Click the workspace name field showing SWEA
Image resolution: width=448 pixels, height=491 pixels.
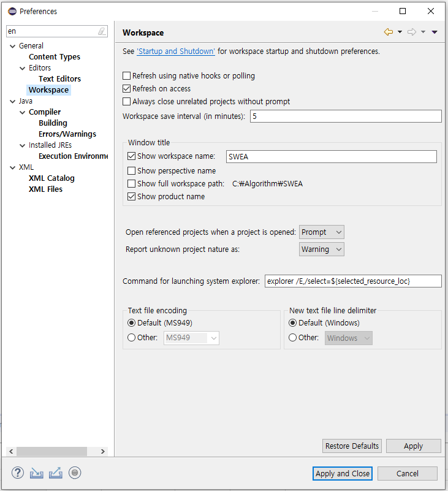331,156
